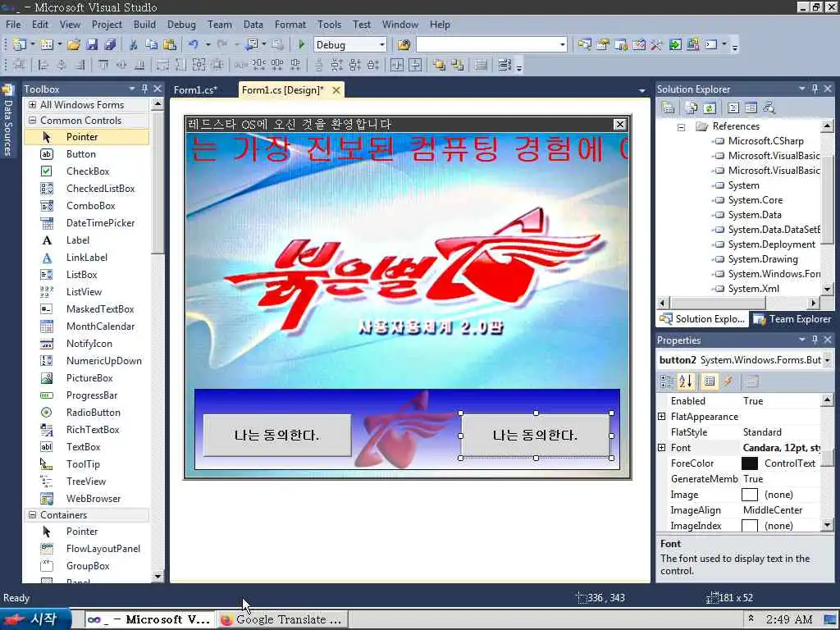840x630 pixels.
Task: Collapse the Common Controls toolbox group
Action: [32, 121]
